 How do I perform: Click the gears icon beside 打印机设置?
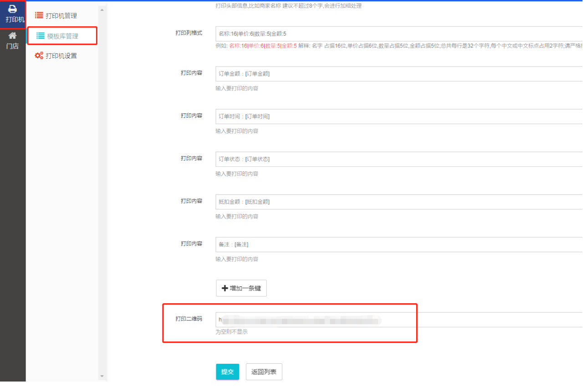(x=39, y=56)
